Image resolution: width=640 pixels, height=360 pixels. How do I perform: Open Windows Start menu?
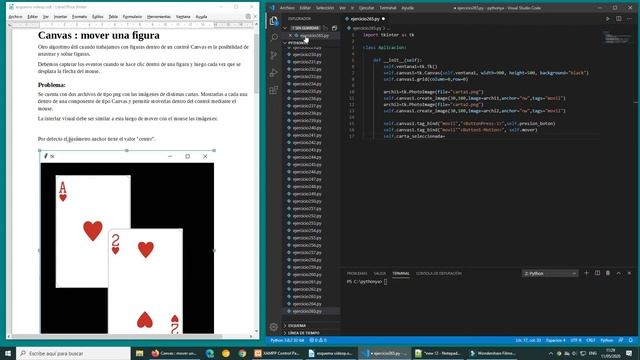(x=8, y=353)
